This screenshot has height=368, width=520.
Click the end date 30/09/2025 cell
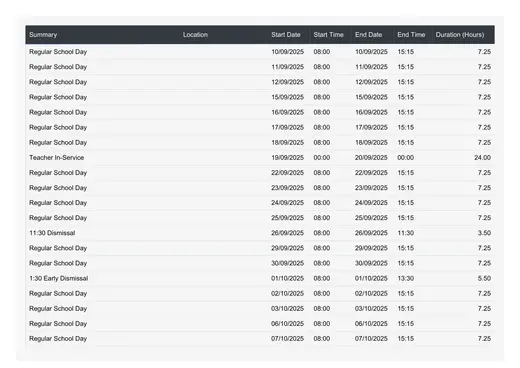tap(371, 263)
